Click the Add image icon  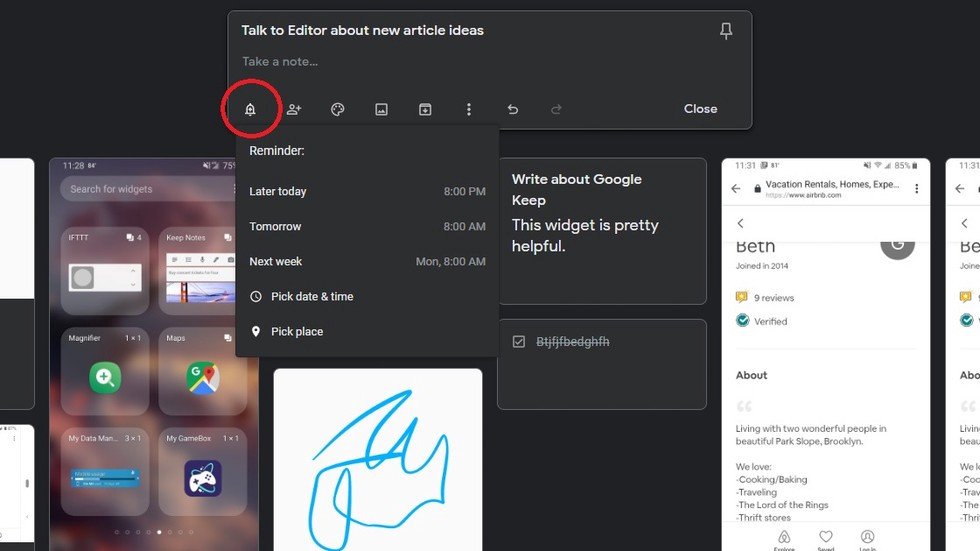tap(381, 109)
